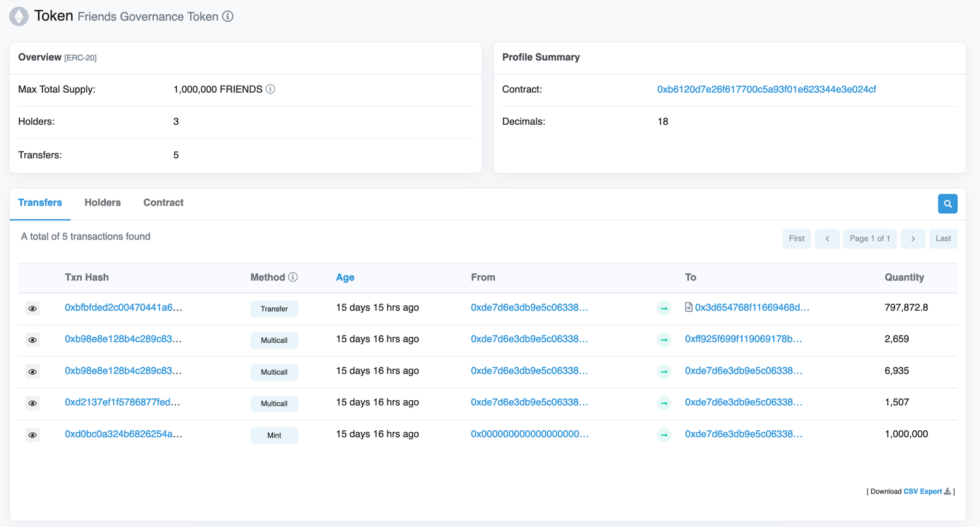
Task: Click Multicall badge in the 1,507 row
Action: click(274, 403)
